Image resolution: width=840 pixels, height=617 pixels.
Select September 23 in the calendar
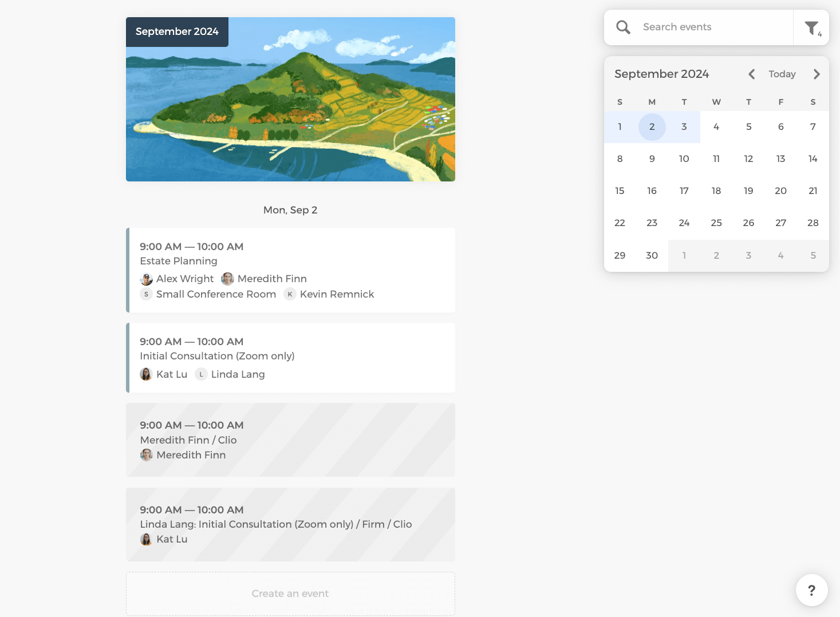[x=652, y=223]
